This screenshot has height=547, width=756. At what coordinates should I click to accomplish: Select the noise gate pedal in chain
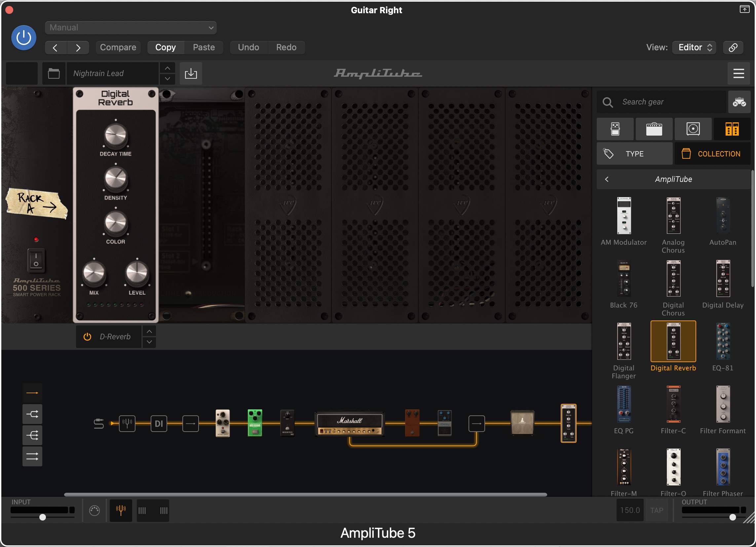pos(223,423)
